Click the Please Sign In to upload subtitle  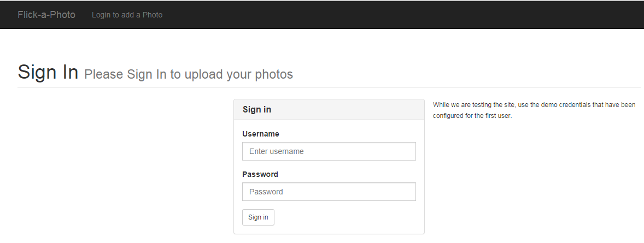pyautogui.click(x=189, y=74)
